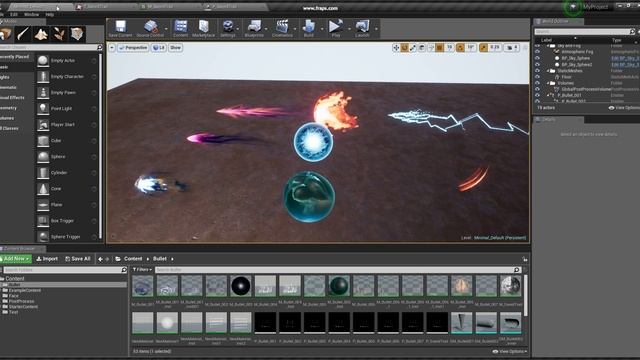Open the Source Control dropdown arrow
This screenshot has width=640, height=360.
166,29
